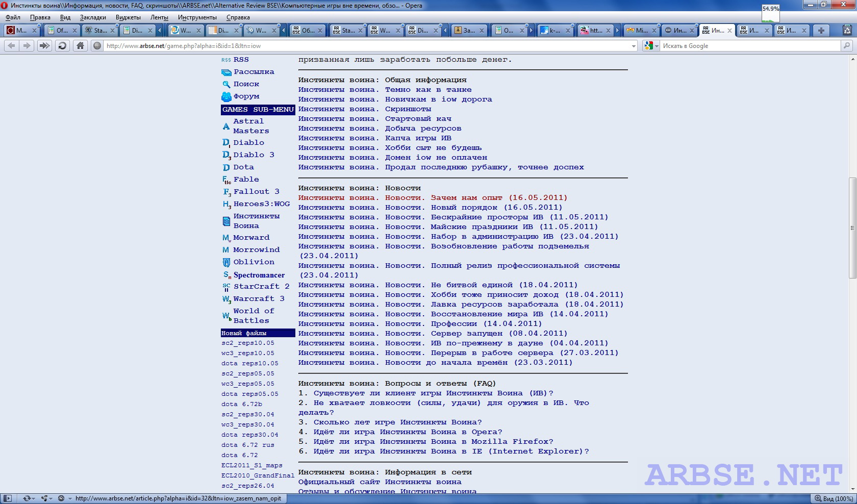
Task: Click the Fallout 3 icon
Action: tap(227, 192)
